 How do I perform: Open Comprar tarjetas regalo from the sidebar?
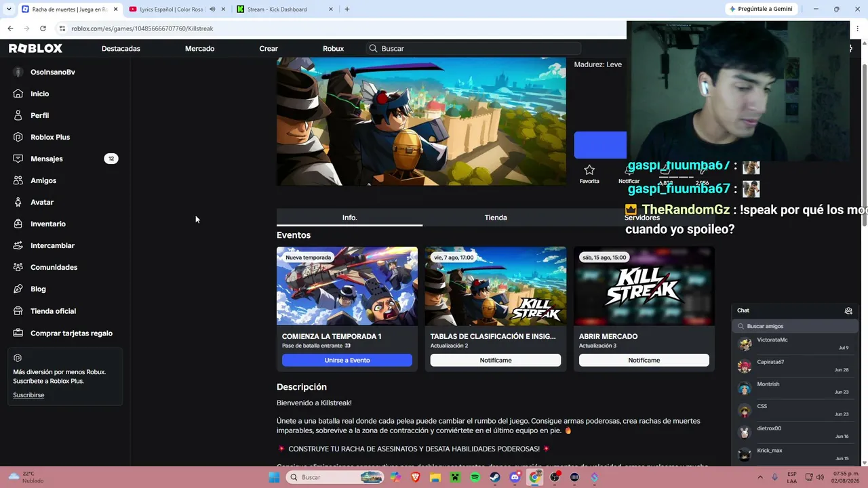(71, 333)
